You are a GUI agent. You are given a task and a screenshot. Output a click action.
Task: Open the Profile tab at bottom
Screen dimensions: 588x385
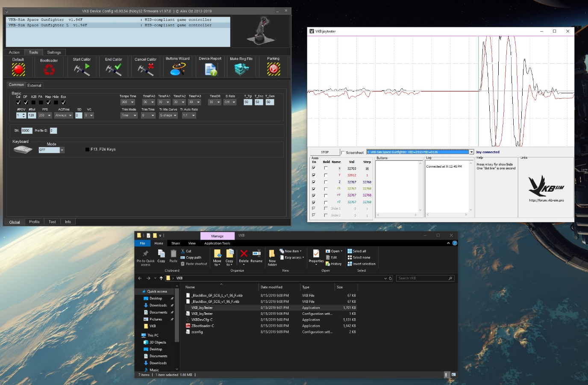[x=34, y=222]
